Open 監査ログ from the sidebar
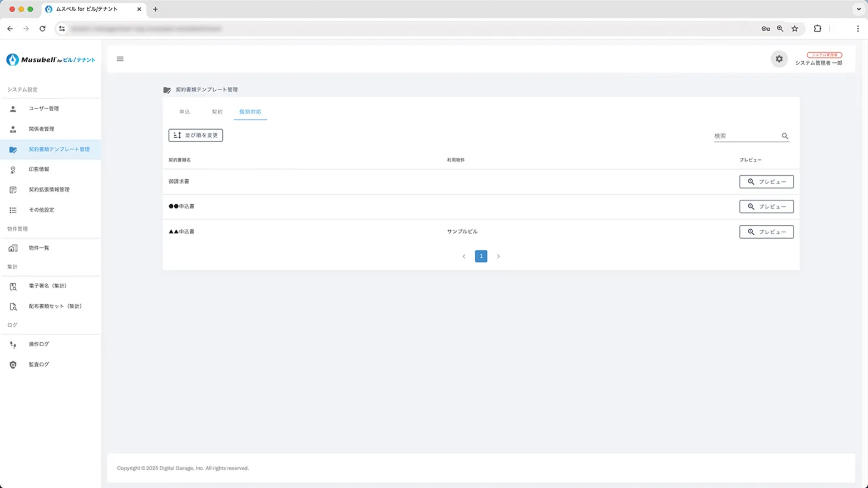 tap(39, 364)
